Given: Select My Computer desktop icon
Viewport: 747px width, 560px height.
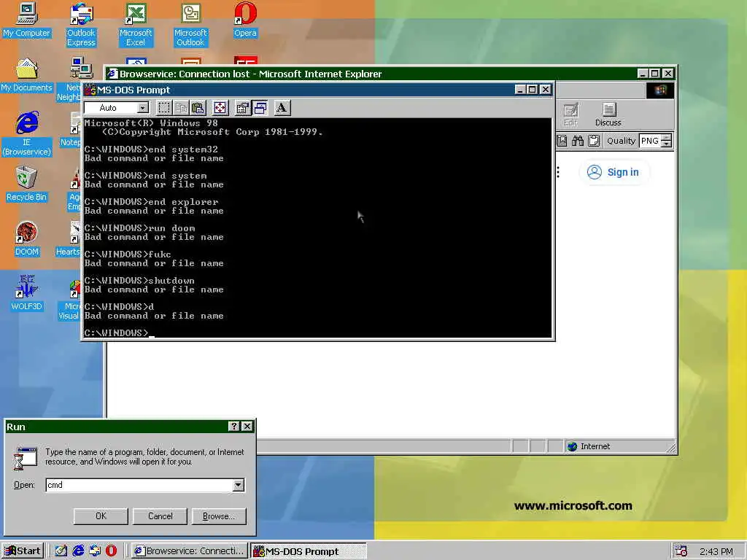Looking at the screenshot, I should 27,20.
